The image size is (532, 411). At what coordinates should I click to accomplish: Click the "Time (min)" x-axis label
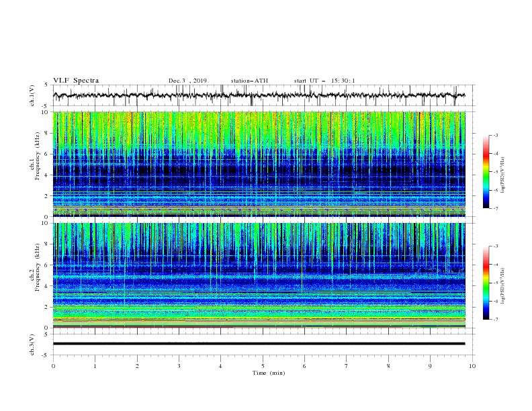[269, 373]
